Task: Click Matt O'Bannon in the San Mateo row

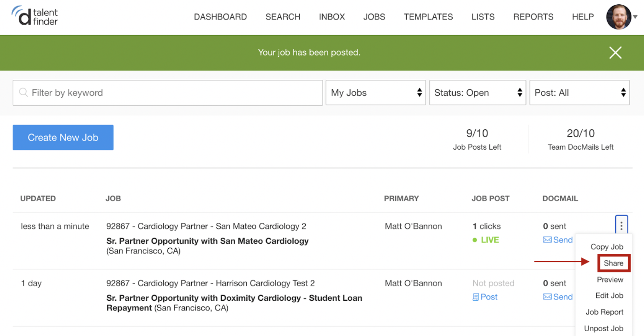Action: 413,226
